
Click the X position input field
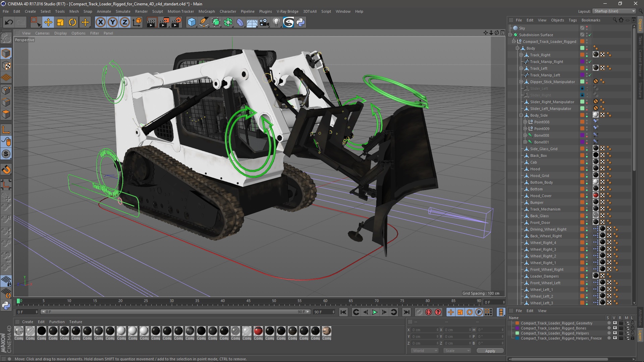coord(425,330)
